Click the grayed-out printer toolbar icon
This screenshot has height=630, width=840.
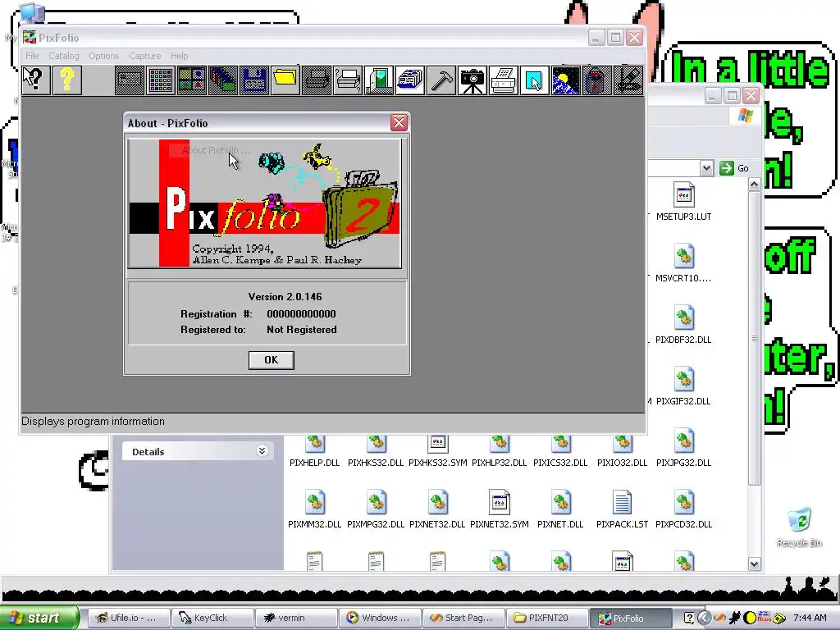tap(316, 80)
